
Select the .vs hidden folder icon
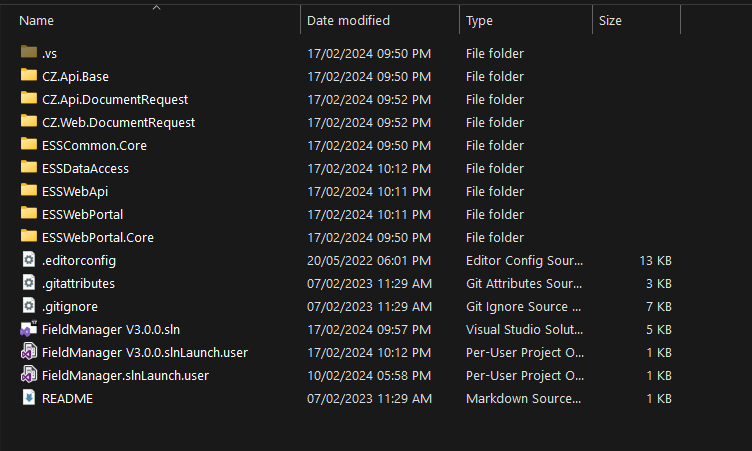tap(29, 52)
